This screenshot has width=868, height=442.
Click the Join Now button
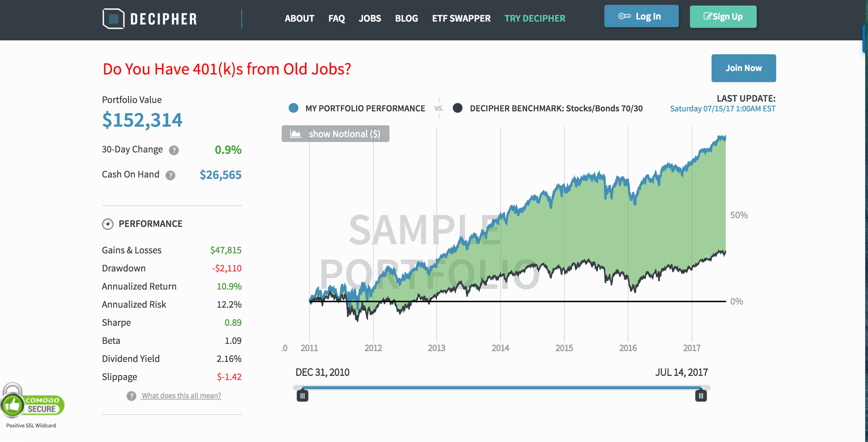coord(744,68)
